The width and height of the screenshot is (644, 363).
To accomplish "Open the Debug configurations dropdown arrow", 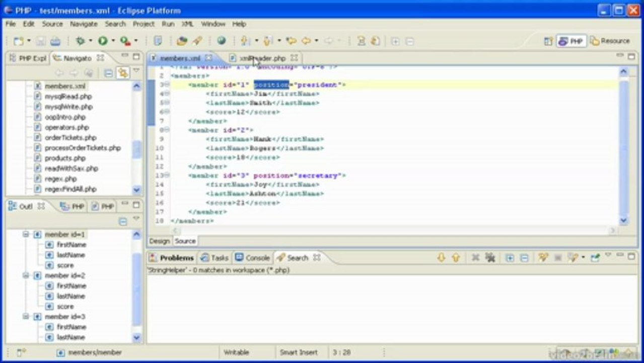I will click(90, 41).
